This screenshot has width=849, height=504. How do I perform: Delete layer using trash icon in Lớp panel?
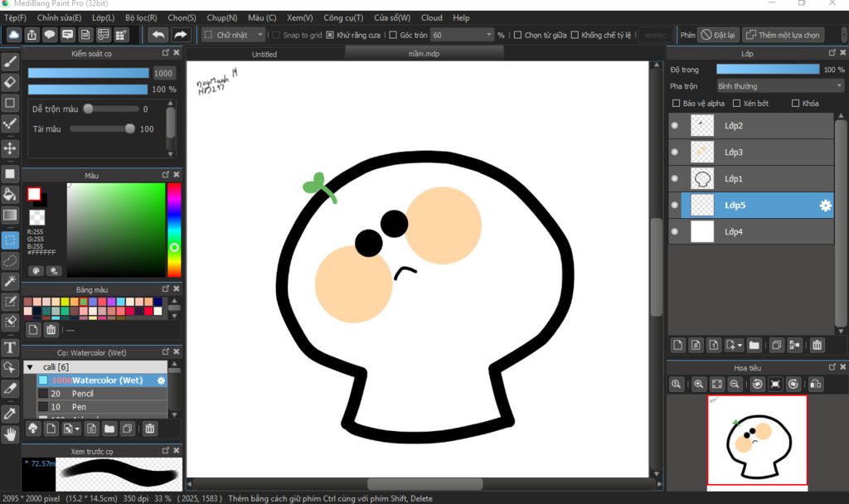click(817, 345)
